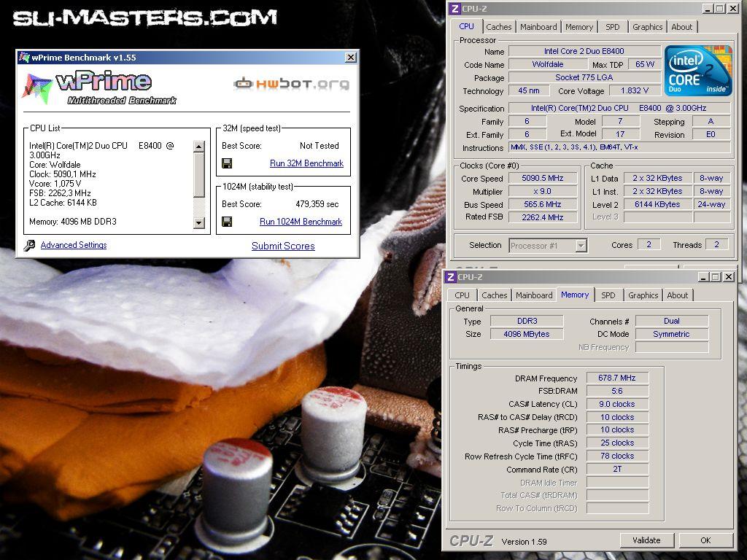Click 'Clock: 5090,1 MHz' in CPU List
The image size is (747, 560).
(63, 174)
